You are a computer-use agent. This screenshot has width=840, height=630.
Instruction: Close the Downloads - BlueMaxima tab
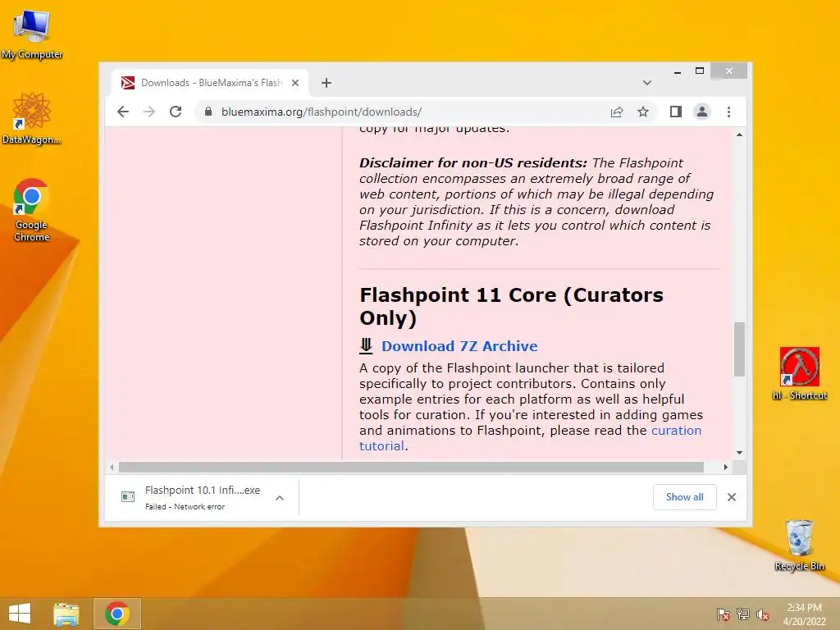point(295,83)
